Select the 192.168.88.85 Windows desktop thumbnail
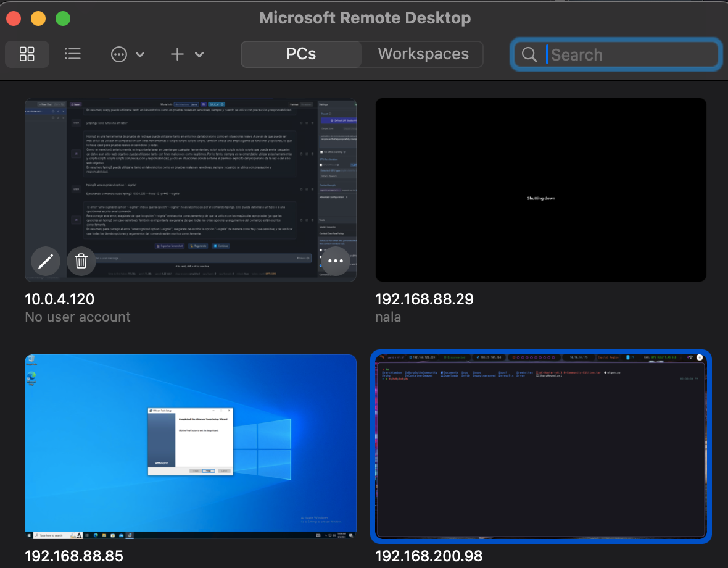Screen dimensions: 728x568 190,446
